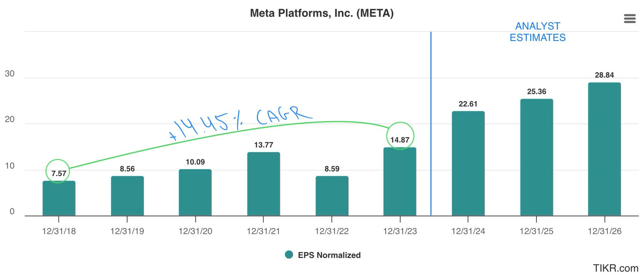Click the ANALYST ESTIMATES annotation

click(537, 32)
